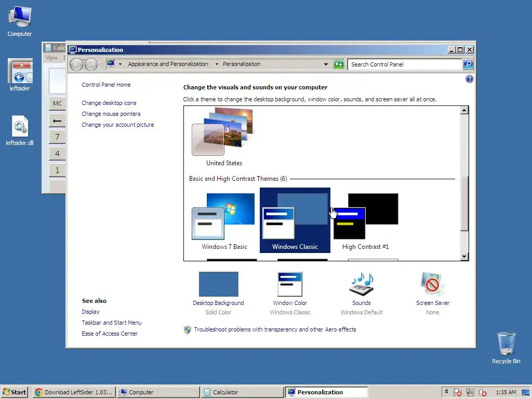Screen dimensions: 532x399
Task: Click the search magnifier icon
Action: point(468,64)
